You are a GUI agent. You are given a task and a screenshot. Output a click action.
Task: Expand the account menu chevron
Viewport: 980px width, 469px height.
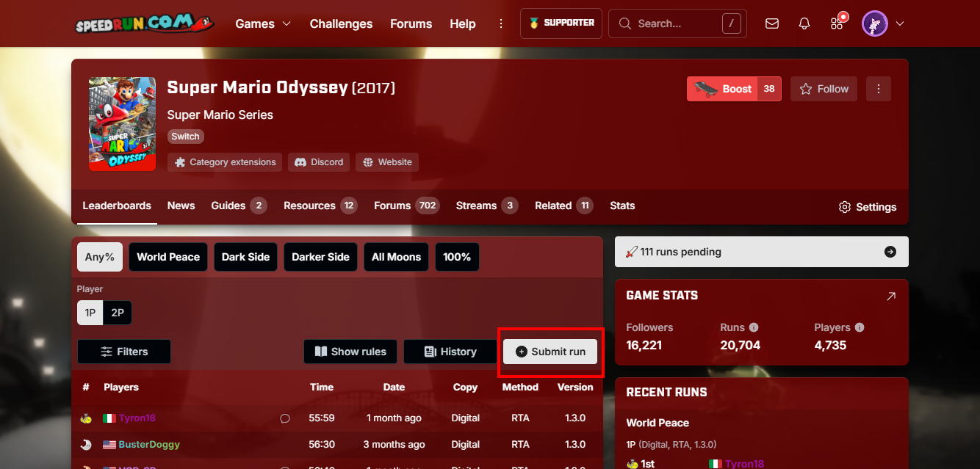(900, 23)
